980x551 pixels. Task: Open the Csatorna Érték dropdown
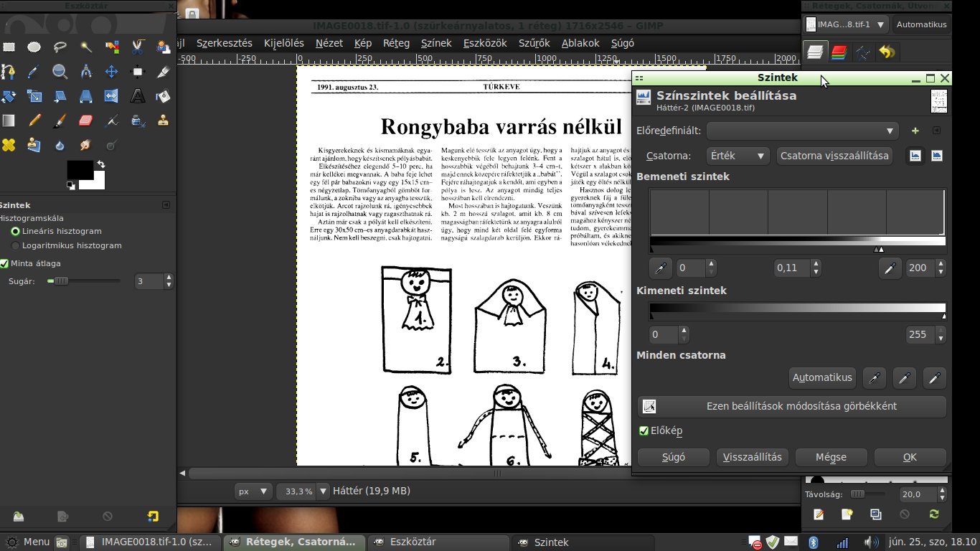[x=737, y=156]
